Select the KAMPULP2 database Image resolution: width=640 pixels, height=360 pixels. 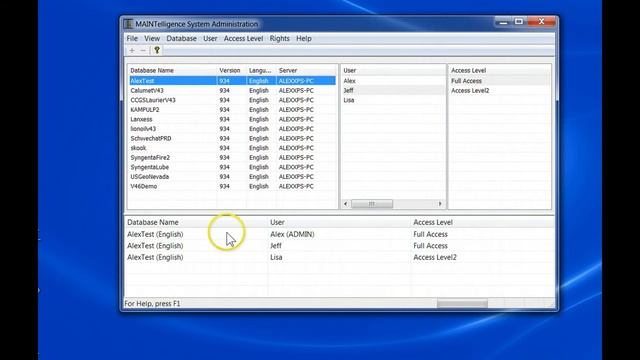tap(233, 110)
